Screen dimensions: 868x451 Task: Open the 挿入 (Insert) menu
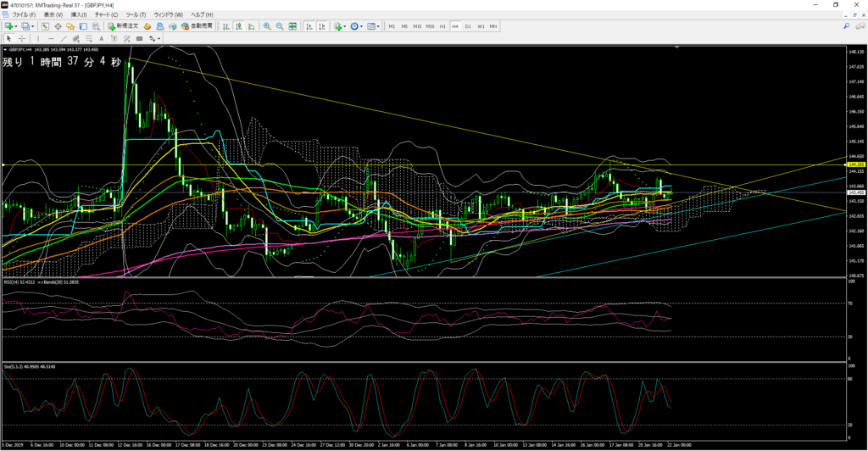[79, 15]
